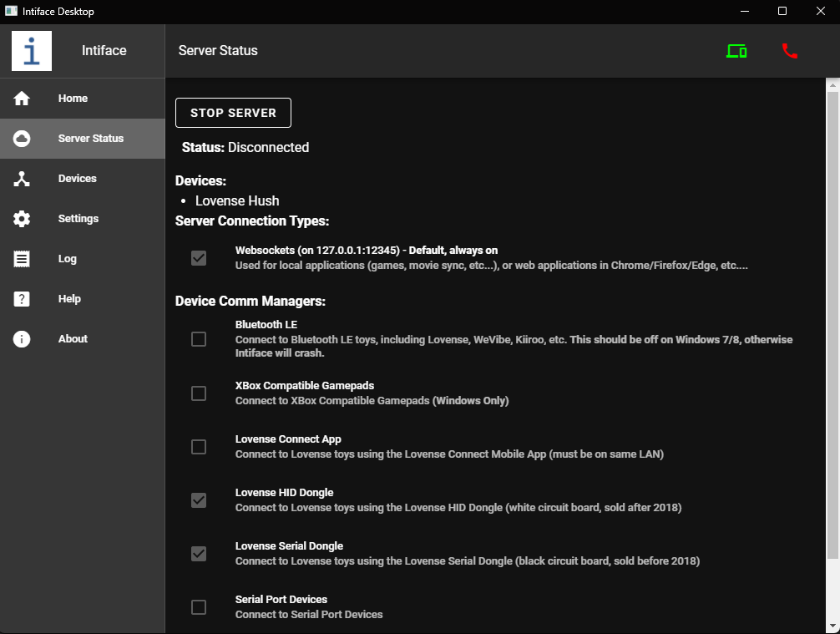Enable the Serial Port Devices checkbox
This screenshot has width=840, height=634.
pos(199,607)
